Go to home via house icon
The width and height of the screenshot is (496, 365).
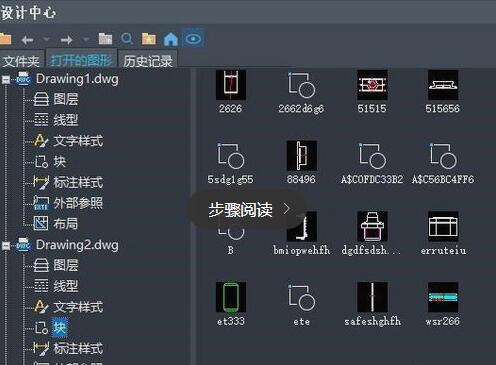coord(171,39)
